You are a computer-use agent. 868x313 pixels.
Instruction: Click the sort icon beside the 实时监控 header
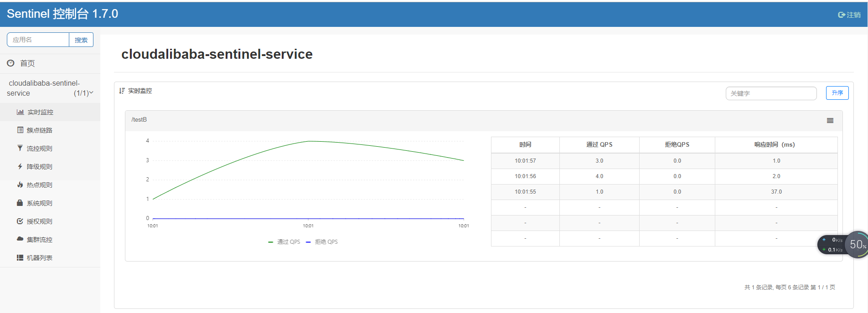[x=122, y=91]
